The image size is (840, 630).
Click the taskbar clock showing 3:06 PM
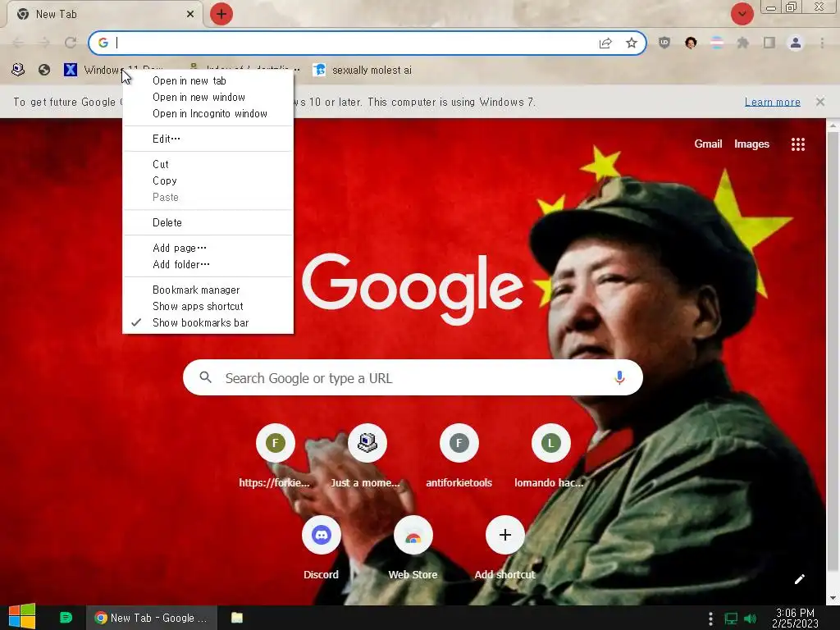click(795, 619)
